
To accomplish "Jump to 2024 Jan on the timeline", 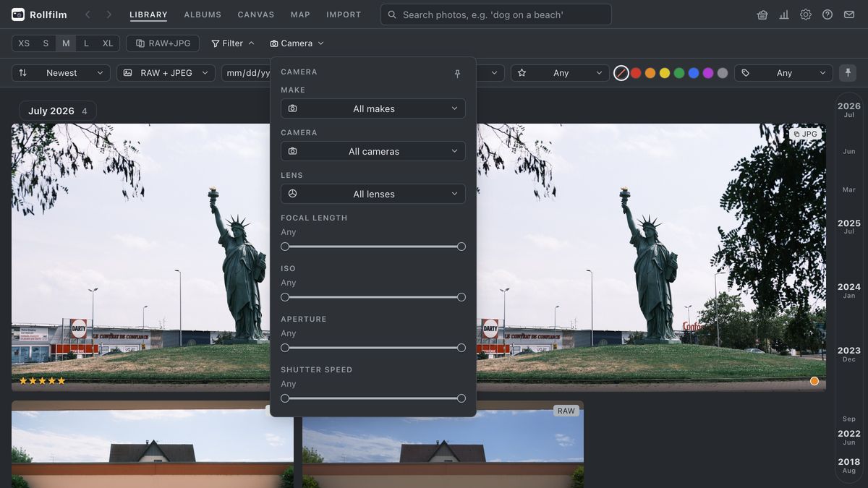I will (x=849, y=291).
